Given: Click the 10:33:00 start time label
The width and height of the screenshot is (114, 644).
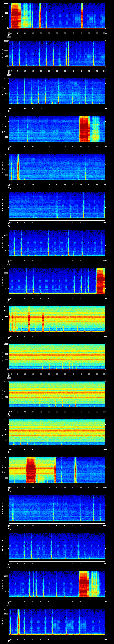Looking at the screenshot, I should point(9,450).
